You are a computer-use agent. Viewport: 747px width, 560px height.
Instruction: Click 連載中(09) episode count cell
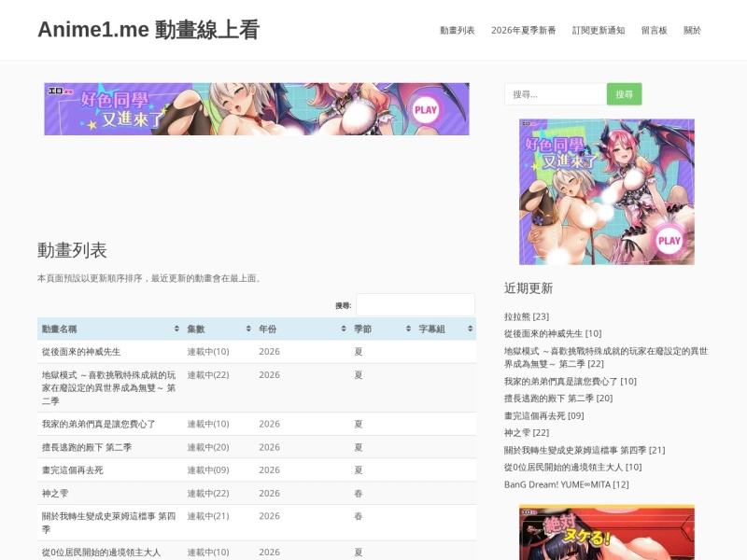[x=208, y=470]
